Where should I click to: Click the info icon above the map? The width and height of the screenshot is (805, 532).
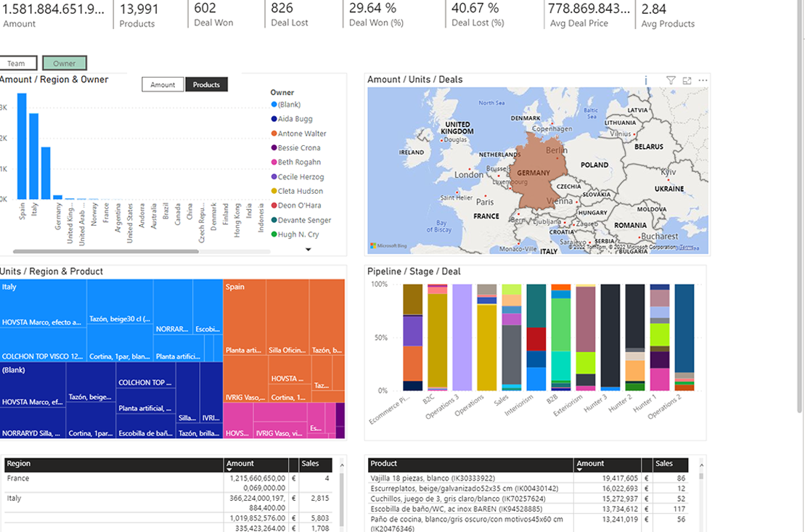pyautogui.click(x=646, y=80)
